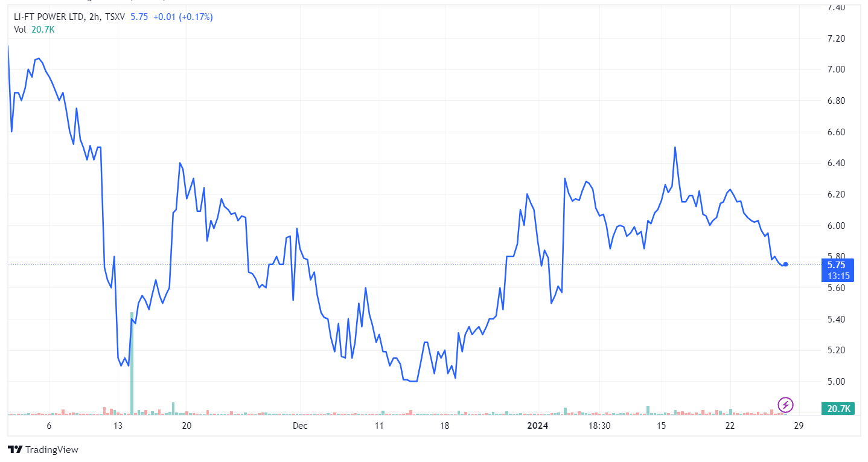Click the +0.01 (+0.17%) change value
This screenshot has height=462, width=868.
coord(183,17)
